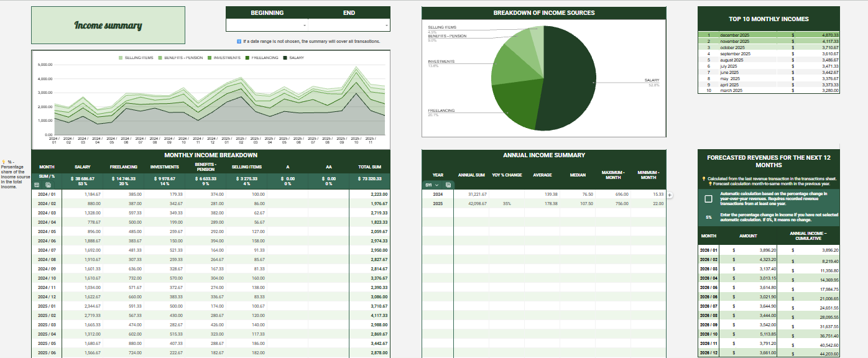Click the blue info icon below date range
868x358 pixels.
(239, 41)
